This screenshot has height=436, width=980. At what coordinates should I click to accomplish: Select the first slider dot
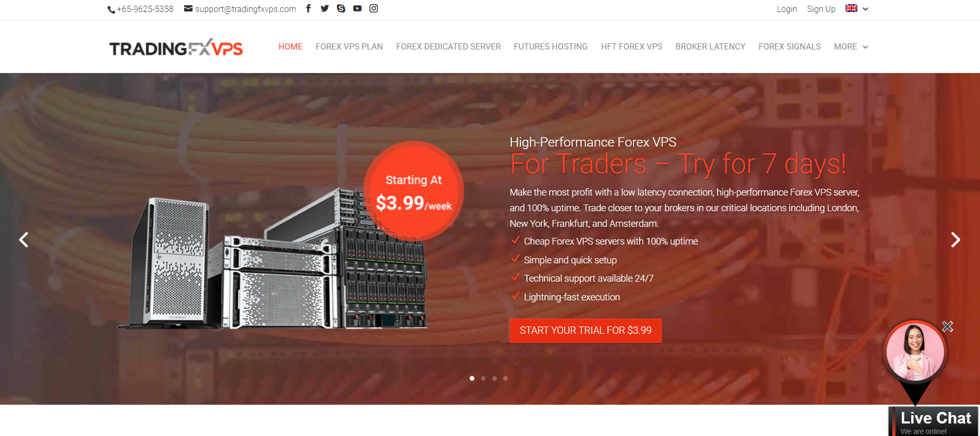click(472, 378)
